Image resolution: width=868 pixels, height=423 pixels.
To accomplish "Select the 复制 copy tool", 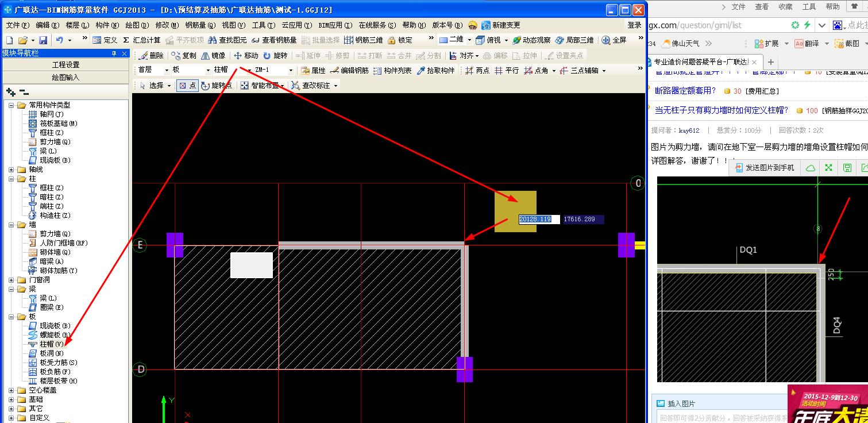I will click(x=184, y=56).
